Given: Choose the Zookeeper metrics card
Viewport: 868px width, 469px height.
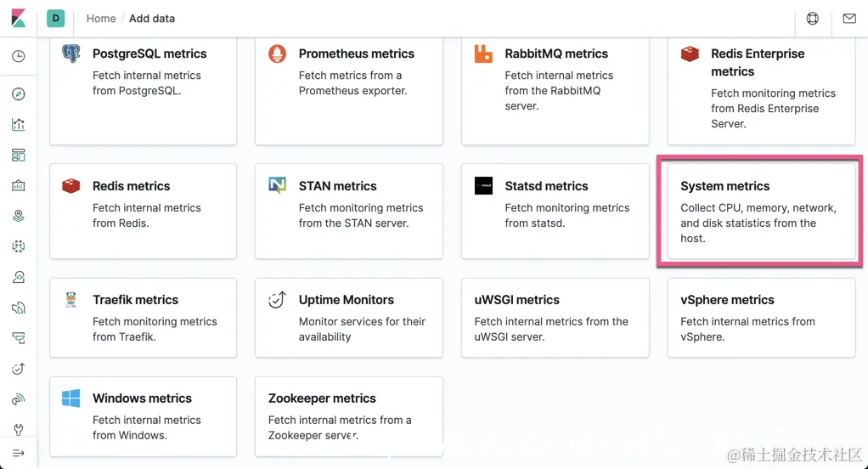Looking at the screenshot, I should [x=349, y=416].
